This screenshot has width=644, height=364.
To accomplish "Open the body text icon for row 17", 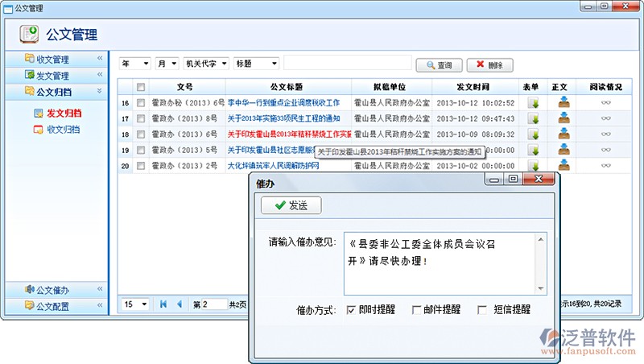I will tap(564, 118).
